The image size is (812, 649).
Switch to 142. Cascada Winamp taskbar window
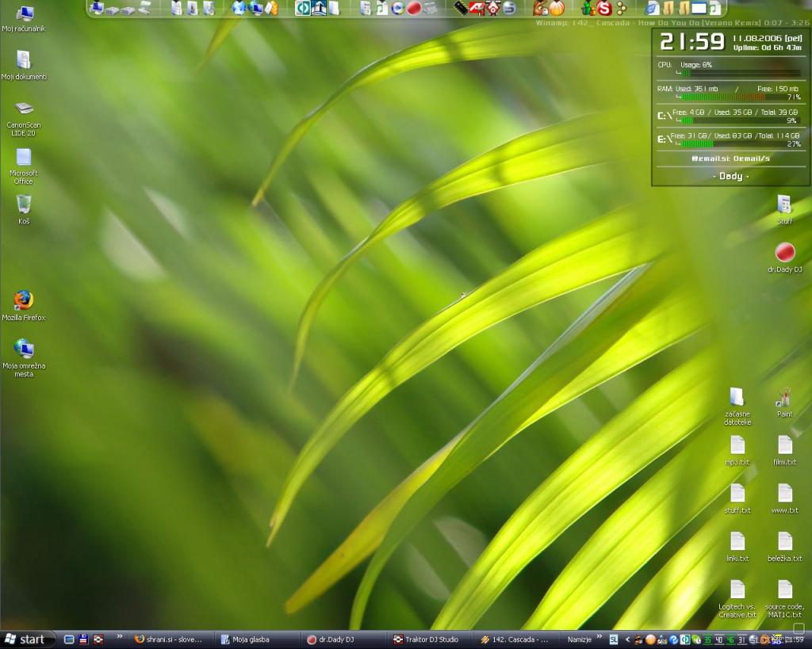(x=515, y=639)
